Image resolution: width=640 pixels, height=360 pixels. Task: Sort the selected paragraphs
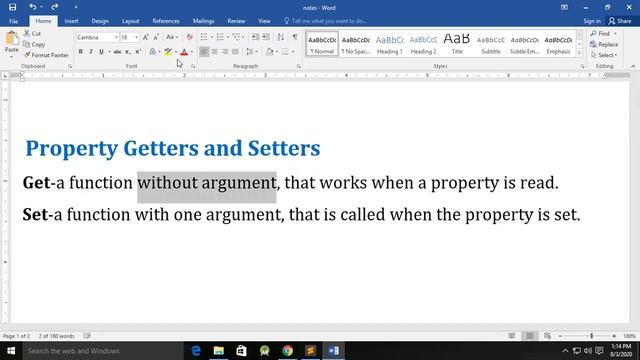[280, 37]
